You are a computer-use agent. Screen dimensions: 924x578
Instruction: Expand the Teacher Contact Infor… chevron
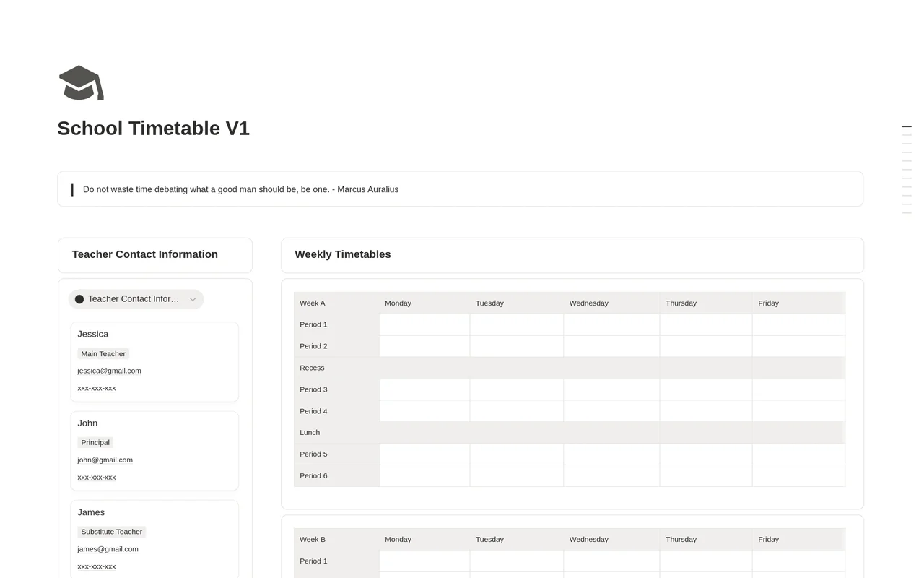coord(193,299)
